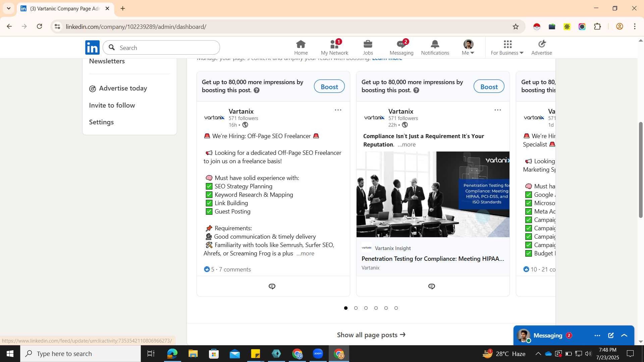Open Show all page posts link
The height and width of the screenshot is (362, 644).
(371, 335)
